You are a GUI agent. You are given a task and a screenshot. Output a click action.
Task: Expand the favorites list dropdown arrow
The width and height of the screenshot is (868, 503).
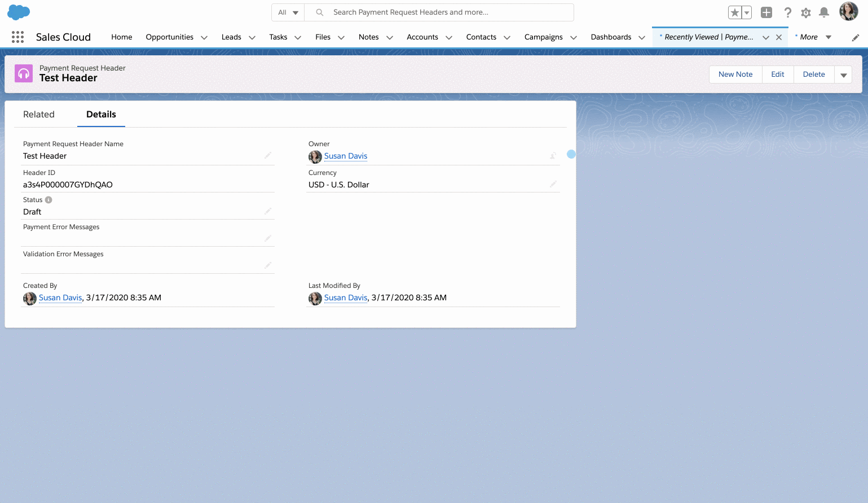click(x=747, y=12)
